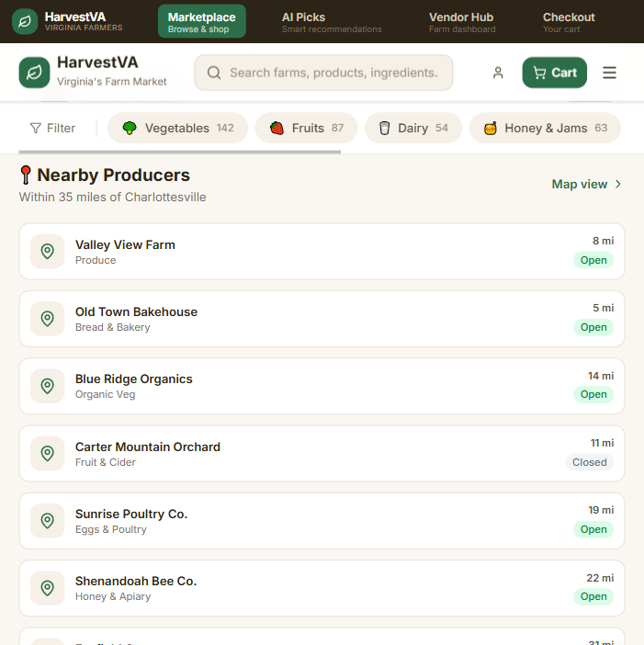Click the location pin for Valley View Farm
This screenshot has height=645, width=644.
click(x=48, y=252)
